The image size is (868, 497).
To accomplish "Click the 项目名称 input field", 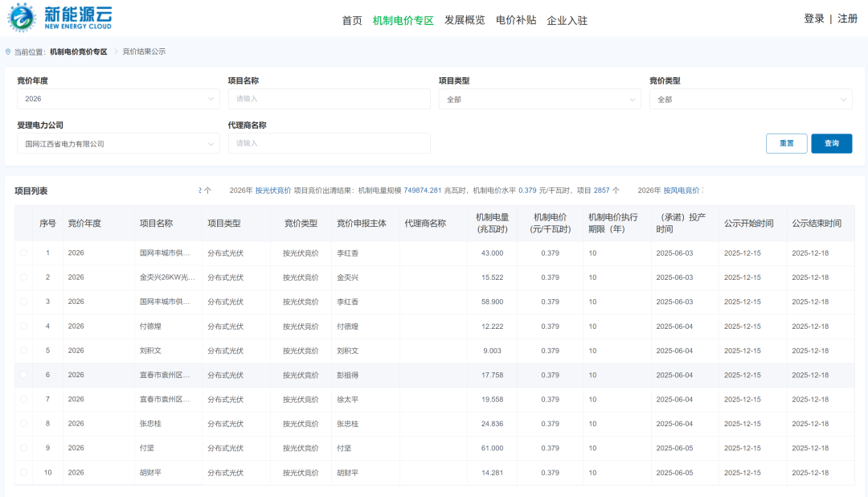I will pyautogui.click(x=329, y=99).
